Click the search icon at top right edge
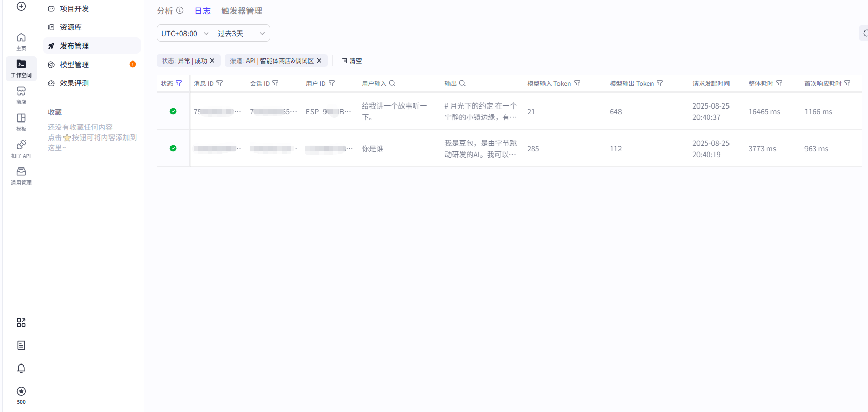Screen dimensions: 868x412 tap(865, 33)
